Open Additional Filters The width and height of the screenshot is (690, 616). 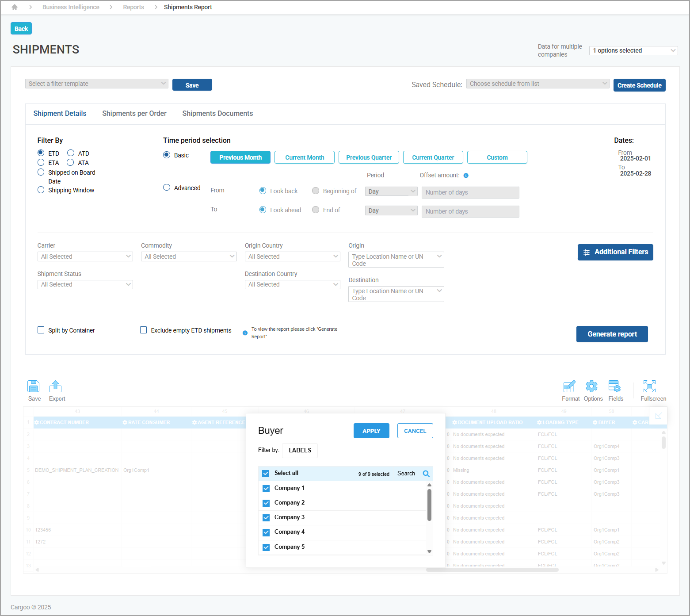pos(615,252)
